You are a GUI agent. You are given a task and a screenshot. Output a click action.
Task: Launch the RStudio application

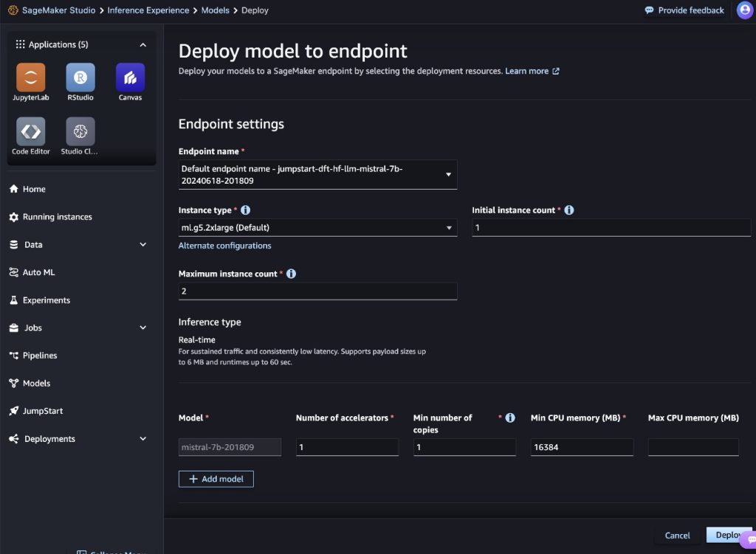pyautogui.click(x=80, y=77)
